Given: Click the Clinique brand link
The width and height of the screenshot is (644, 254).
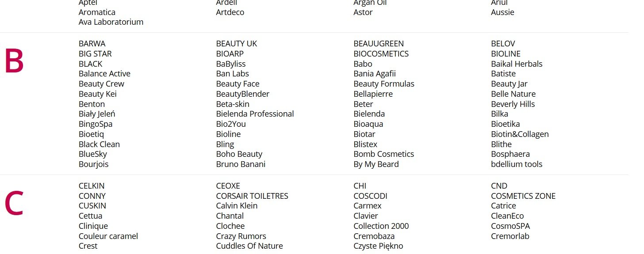Looking at the screenshot, I should 93,226.
